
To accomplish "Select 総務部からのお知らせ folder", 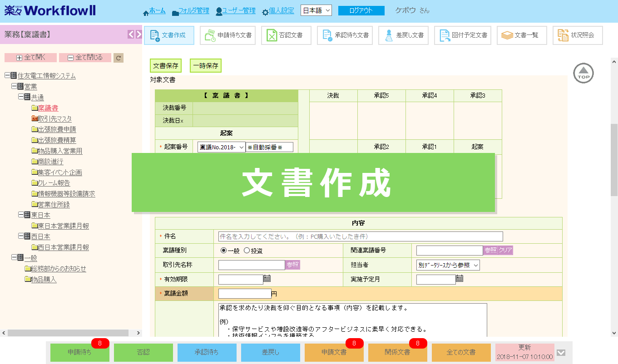I will pyautogui.click(x=58, y=269).
